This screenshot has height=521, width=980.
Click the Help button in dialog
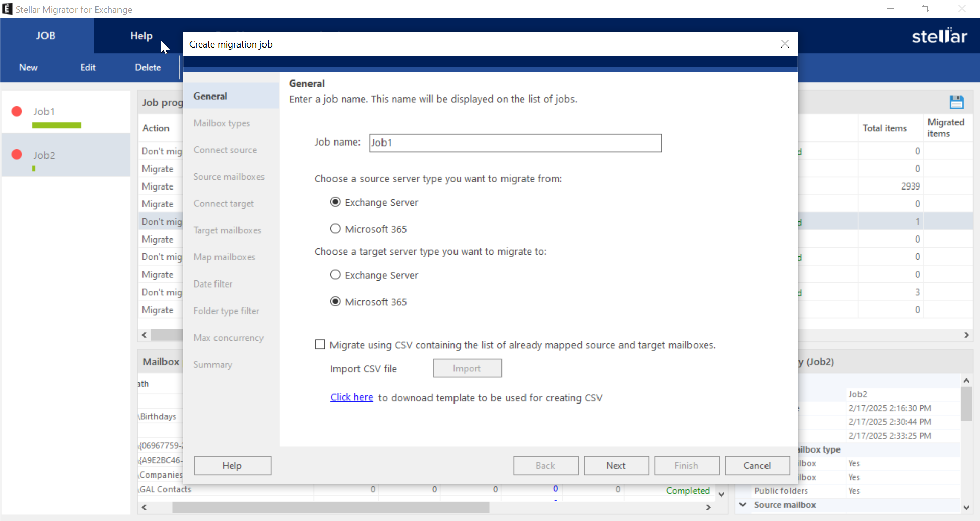(x=232, y=465)
